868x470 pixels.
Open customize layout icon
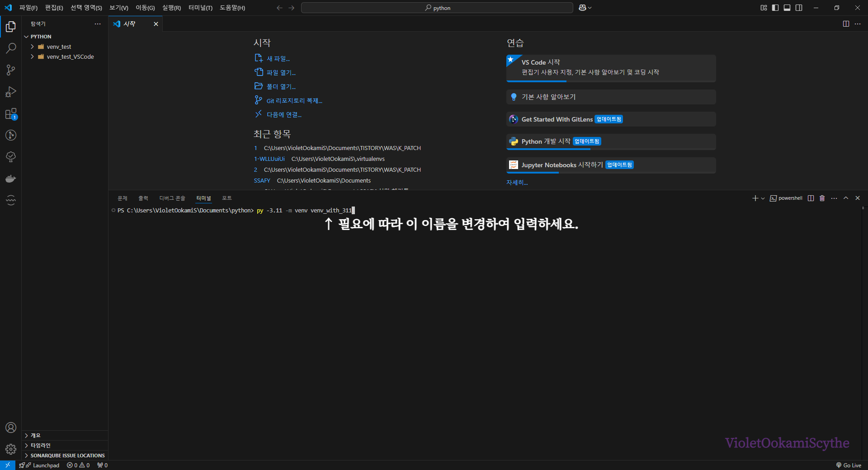(x=764, y=8)
